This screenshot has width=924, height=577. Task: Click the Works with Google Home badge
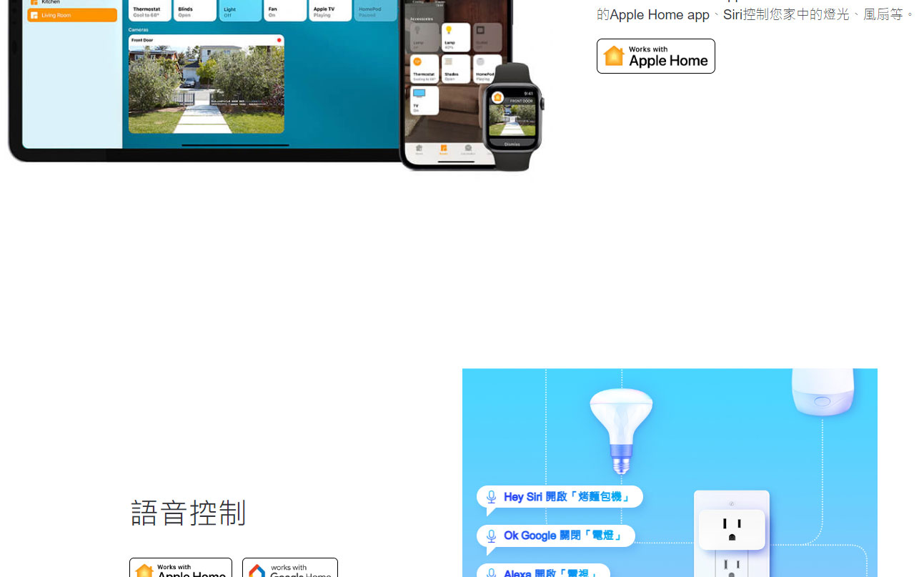(290, 568)
